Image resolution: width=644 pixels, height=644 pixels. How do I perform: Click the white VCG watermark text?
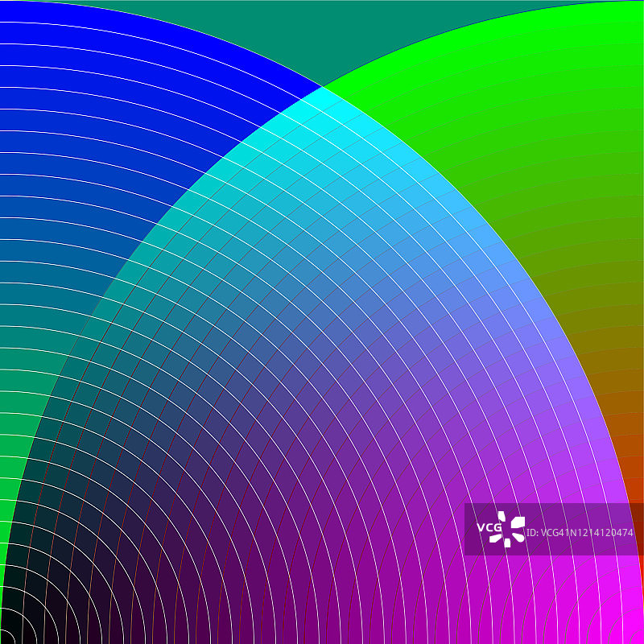(489, 528)
